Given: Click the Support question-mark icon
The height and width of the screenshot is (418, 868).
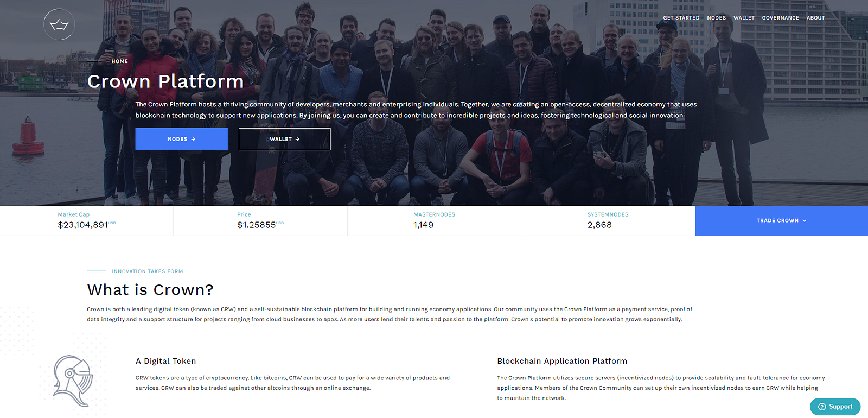Looking at the screenshot, I should (822, 407).
